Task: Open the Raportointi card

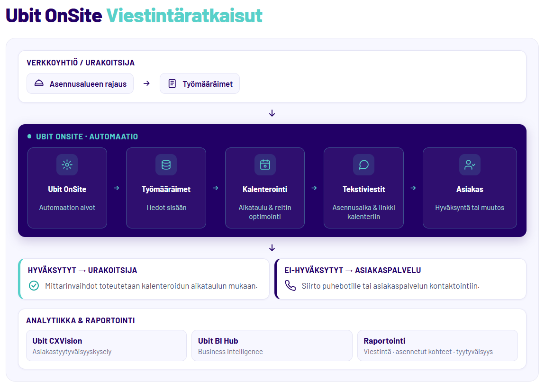Action: [437, 346]
